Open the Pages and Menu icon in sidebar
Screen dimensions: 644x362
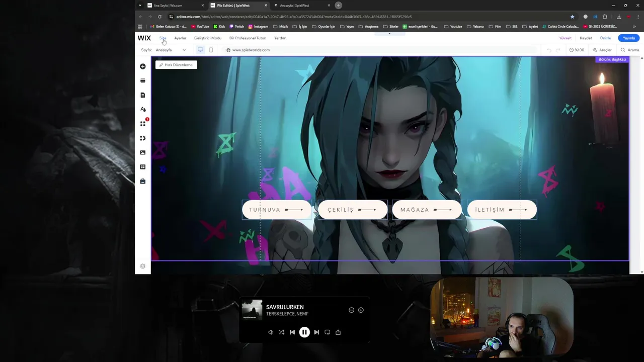(x=143, y=95)
